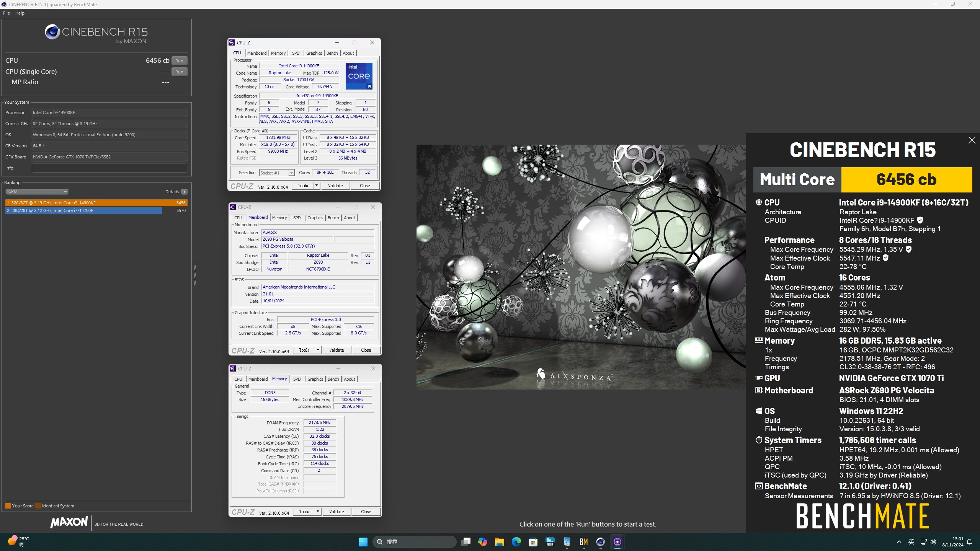This screenshot has height=551, width=980.
Task: Open the File menu in Cinebench
Action: pyautogui.click(x=7, y=13)
